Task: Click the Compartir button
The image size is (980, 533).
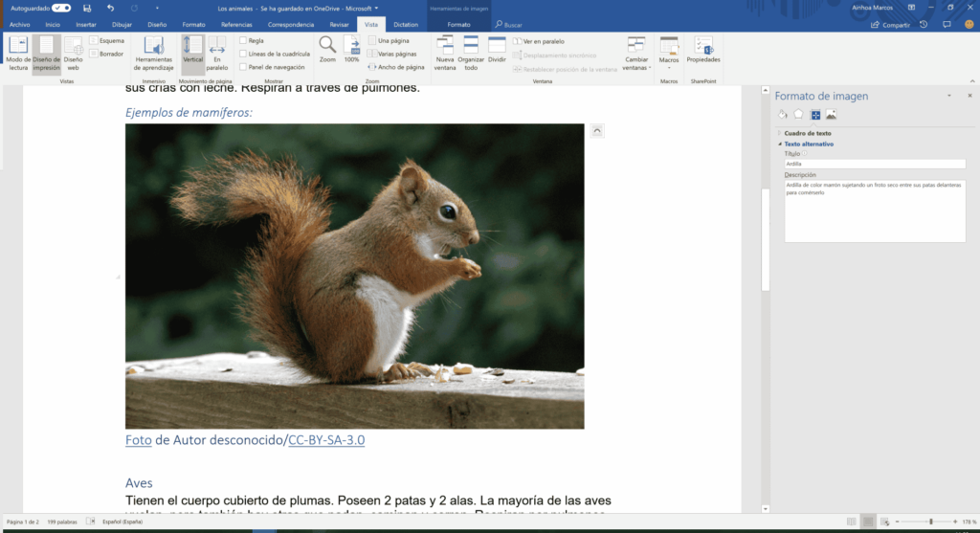Action: [891, 24]
